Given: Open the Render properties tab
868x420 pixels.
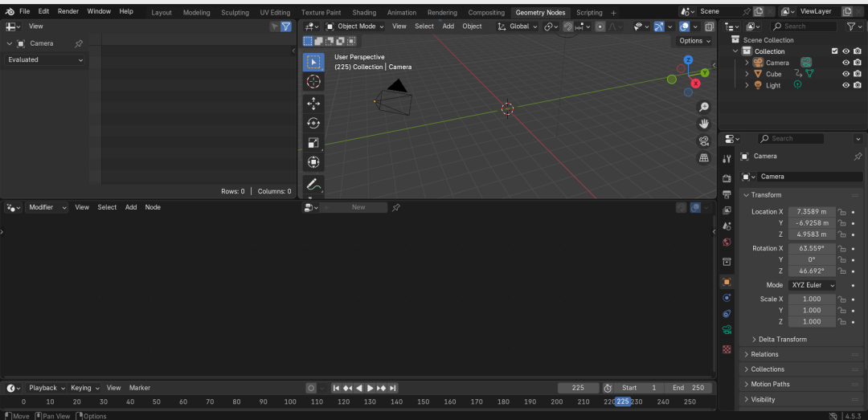Looking at the screenshot, I should tap(727, 178).
